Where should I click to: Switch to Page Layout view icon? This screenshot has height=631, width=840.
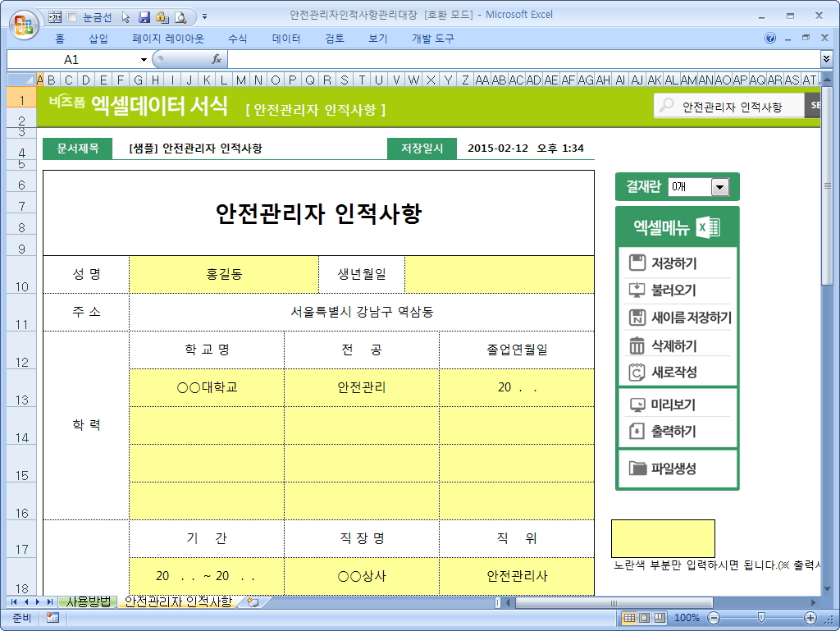pos(644,618)
